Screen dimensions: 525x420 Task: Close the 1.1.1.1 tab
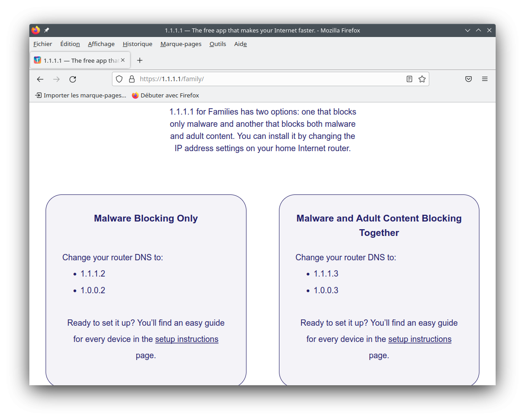(x=123, y=60)
